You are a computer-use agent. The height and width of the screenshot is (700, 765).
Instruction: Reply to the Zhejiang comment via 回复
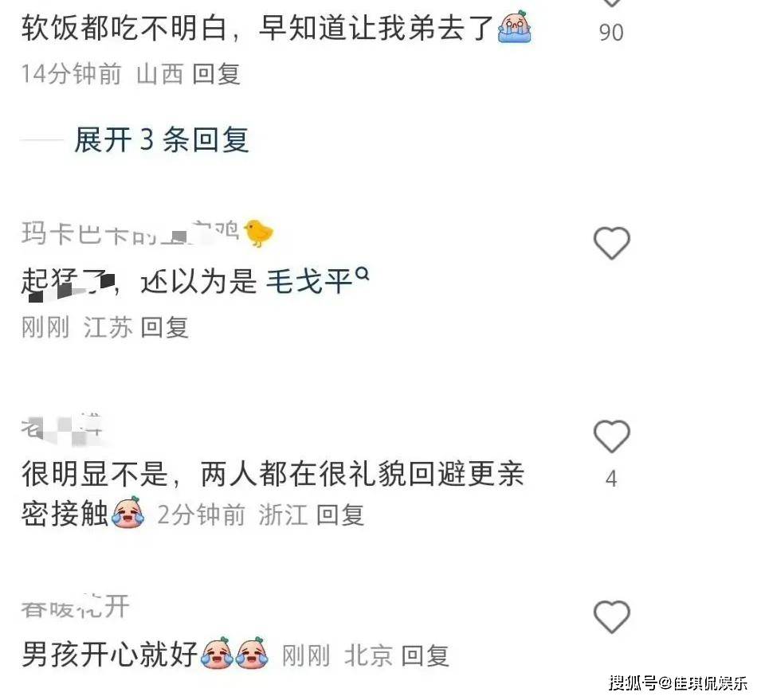tap(340, 514)
